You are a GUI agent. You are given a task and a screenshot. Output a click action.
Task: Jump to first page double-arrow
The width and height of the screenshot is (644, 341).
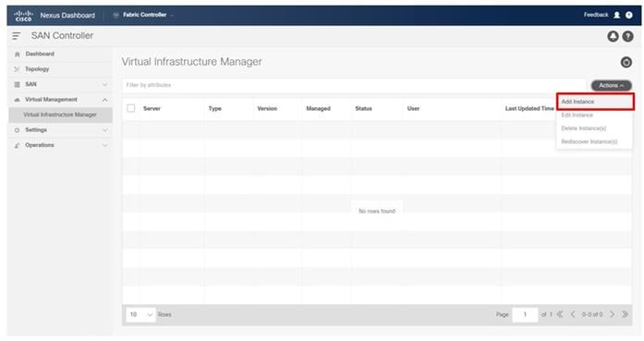point(560,314)
